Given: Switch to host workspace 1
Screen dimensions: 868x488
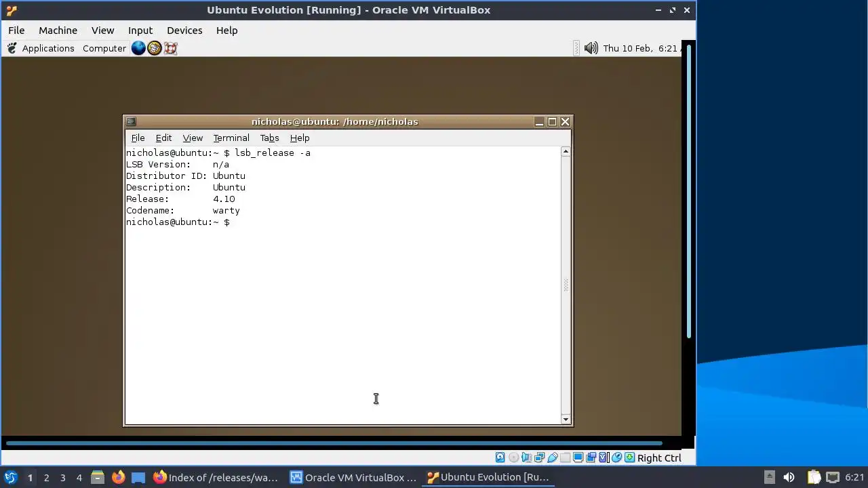Looking at the screenshot, I should click(x=30, y=477).
